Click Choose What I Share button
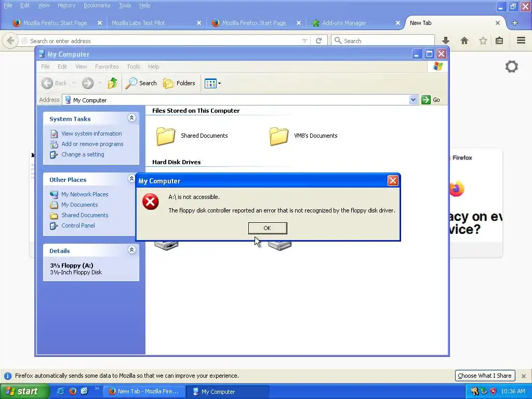 485,376
